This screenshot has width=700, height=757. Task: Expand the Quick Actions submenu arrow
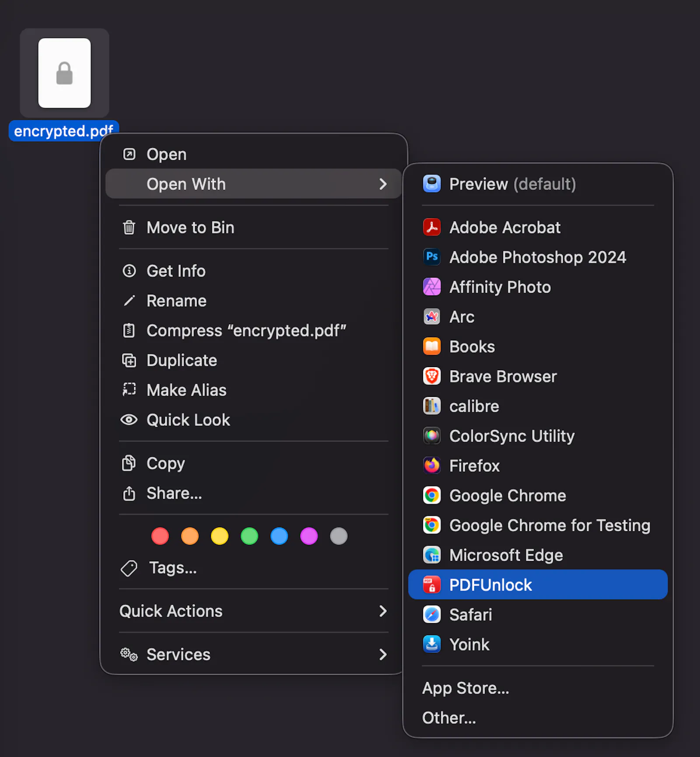pos(383,611)
